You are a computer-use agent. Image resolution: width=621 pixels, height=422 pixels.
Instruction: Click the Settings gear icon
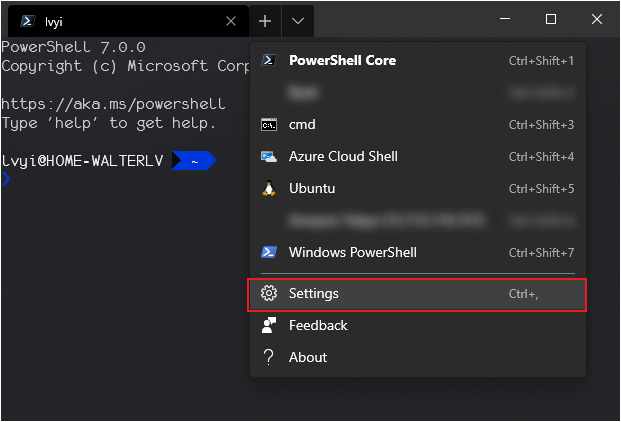[x=268, y=294]
